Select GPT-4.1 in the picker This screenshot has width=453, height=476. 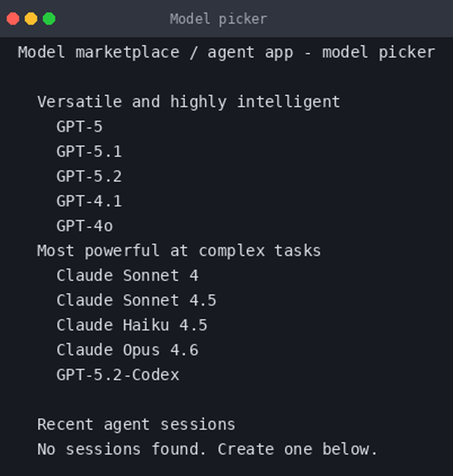[x=89, y=201]
